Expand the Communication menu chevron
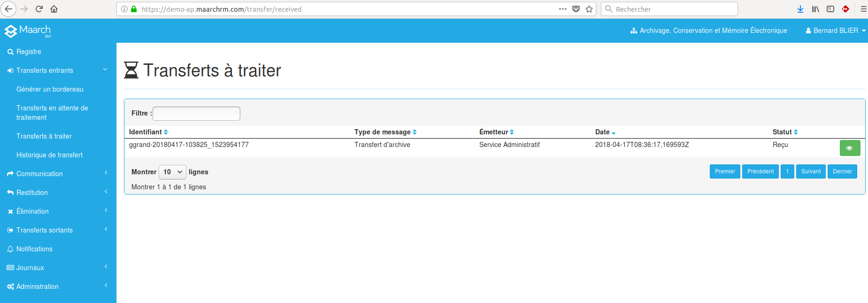The image size is (868, 303). (x=106, y=173)
